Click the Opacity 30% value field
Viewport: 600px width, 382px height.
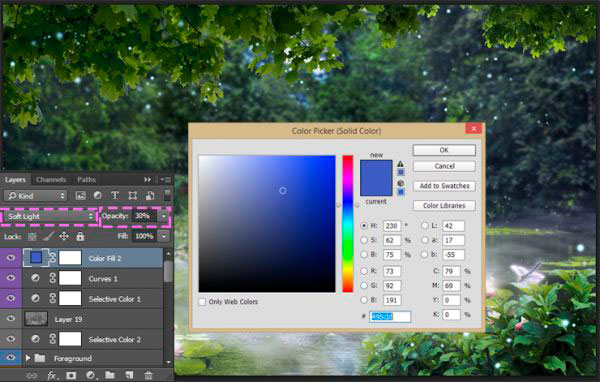(x=143, y=216)
